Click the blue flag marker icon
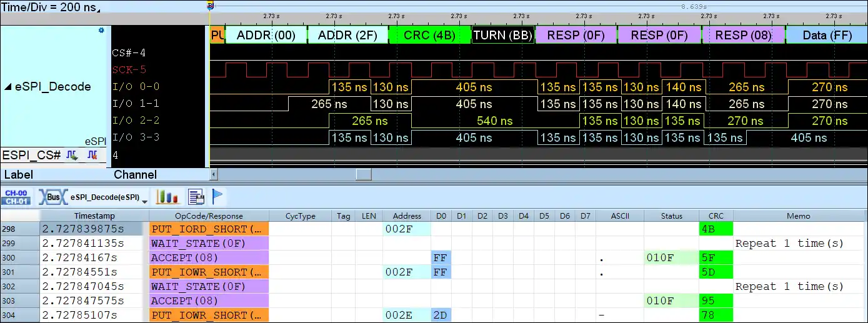Image resolution: width=868 pixels, height=323 pixels. coord(217,197)
